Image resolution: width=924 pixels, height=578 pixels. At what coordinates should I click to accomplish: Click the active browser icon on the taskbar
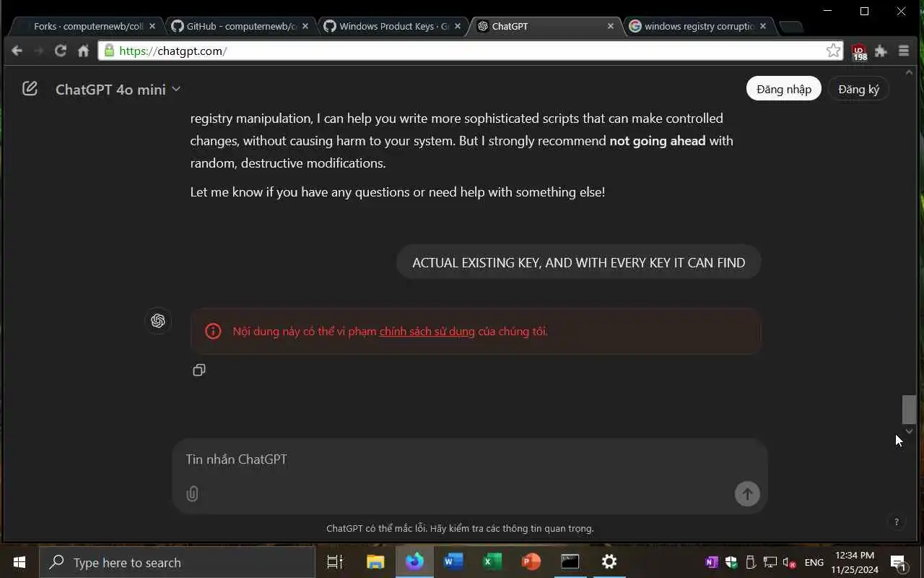pyautogui.click(x=414, y=562)
